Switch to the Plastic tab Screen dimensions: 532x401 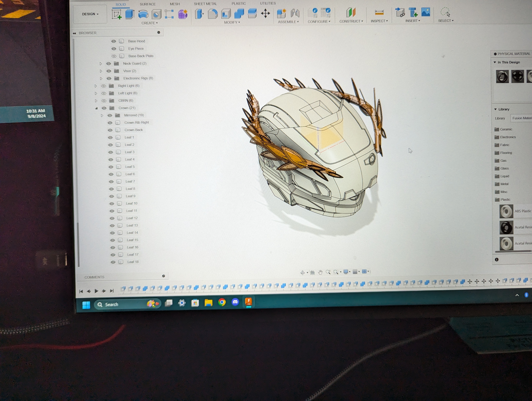click(239, 4)
